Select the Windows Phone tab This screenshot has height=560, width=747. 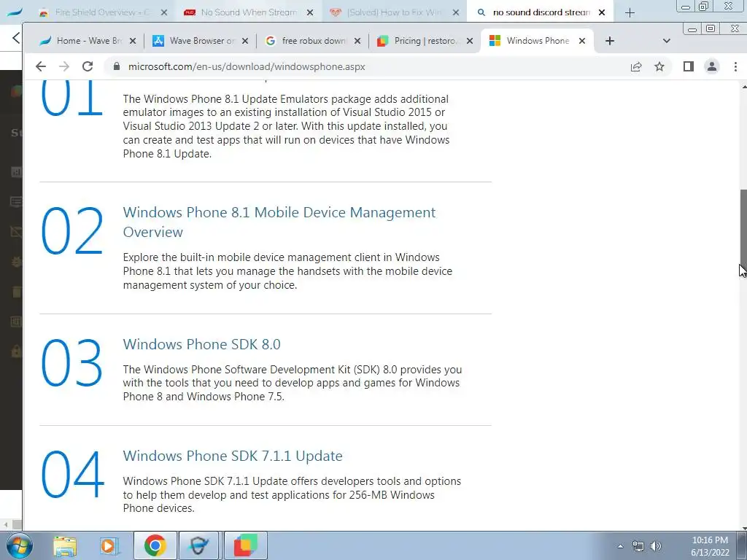point(531,41)
